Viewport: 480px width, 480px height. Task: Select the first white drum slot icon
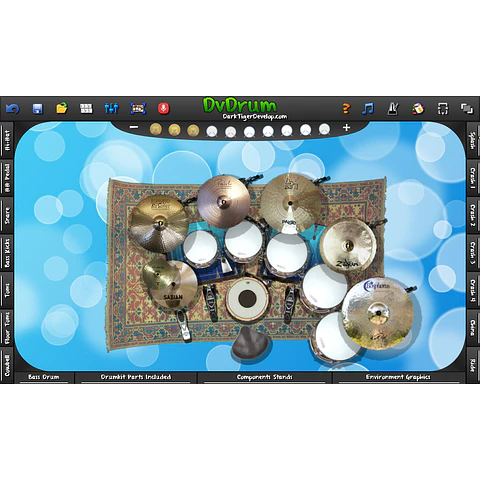coord(212,131)
